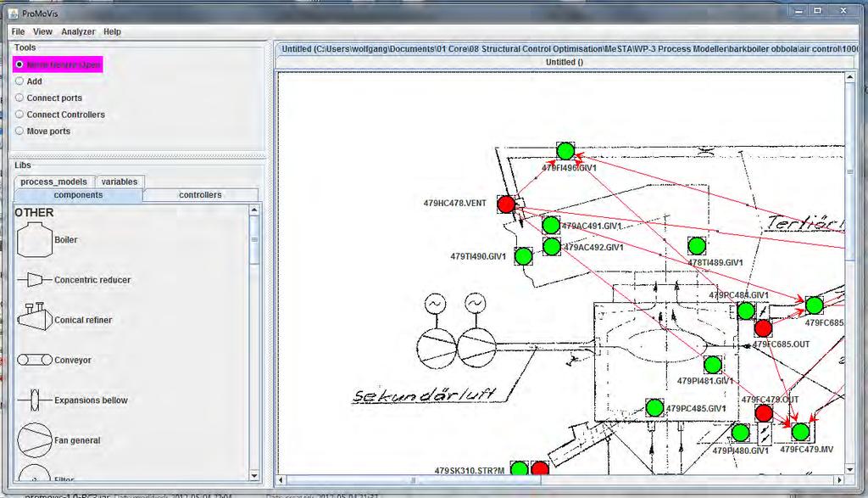Open the File menu
The height and width of the screenshot is (498, 868).
coord(19,31)
